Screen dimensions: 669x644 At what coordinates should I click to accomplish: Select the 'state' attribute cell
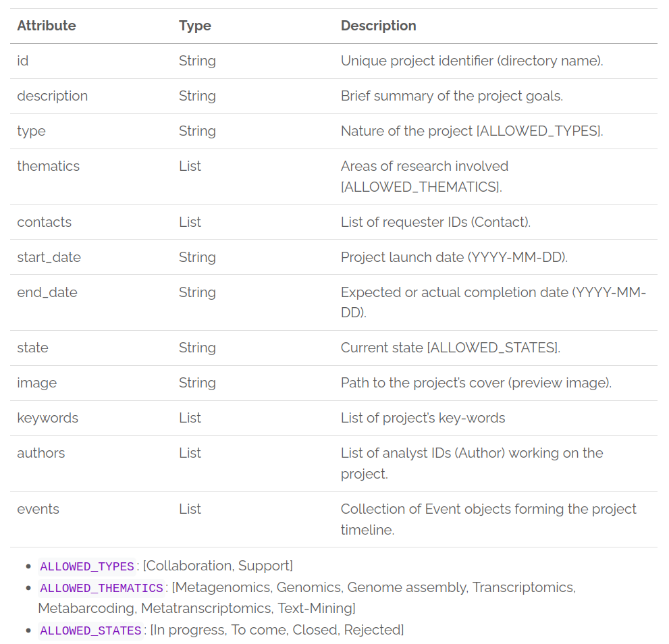click(x=32, y=348)
